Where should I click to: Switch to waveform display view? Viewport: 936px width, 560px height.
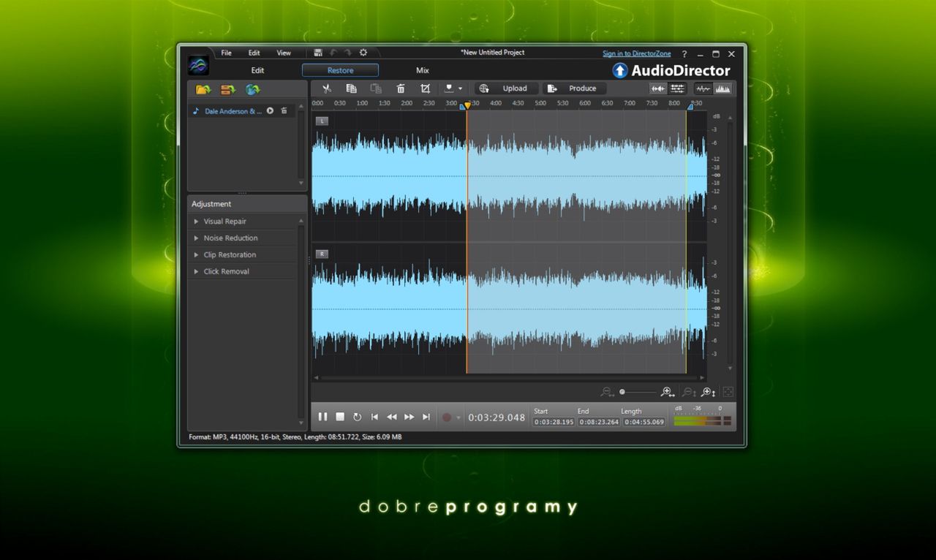pos(703,88)
